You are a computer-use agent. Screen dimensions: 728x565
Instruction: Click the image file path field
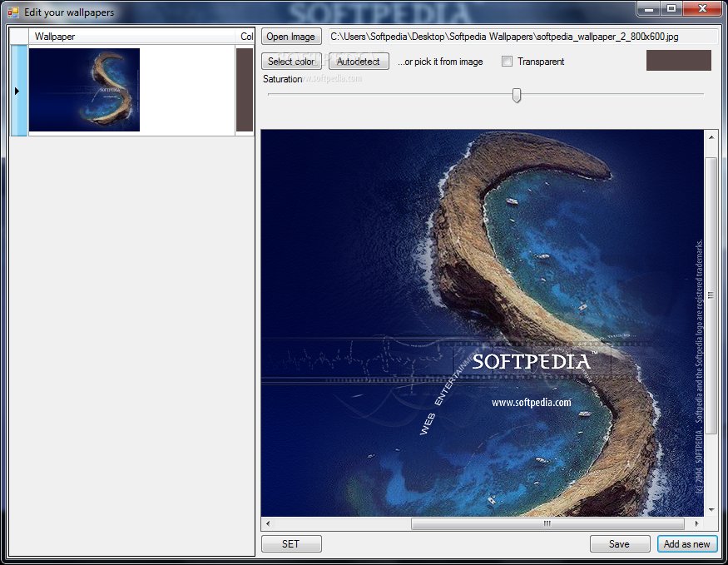pyautogui.click(x=522, y=37)
